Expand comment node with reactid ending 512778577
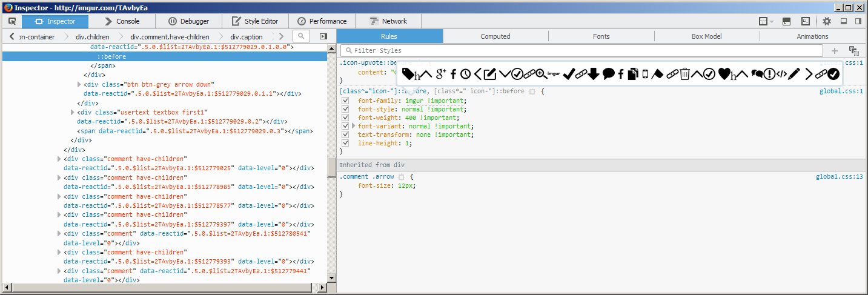 click(x=59, y=196)
